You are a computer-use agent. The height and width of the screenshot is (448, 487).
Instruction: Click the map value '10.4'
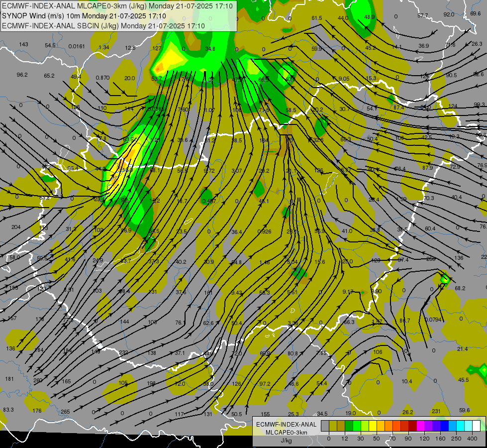pyautogui.click(x=407, y=381)
